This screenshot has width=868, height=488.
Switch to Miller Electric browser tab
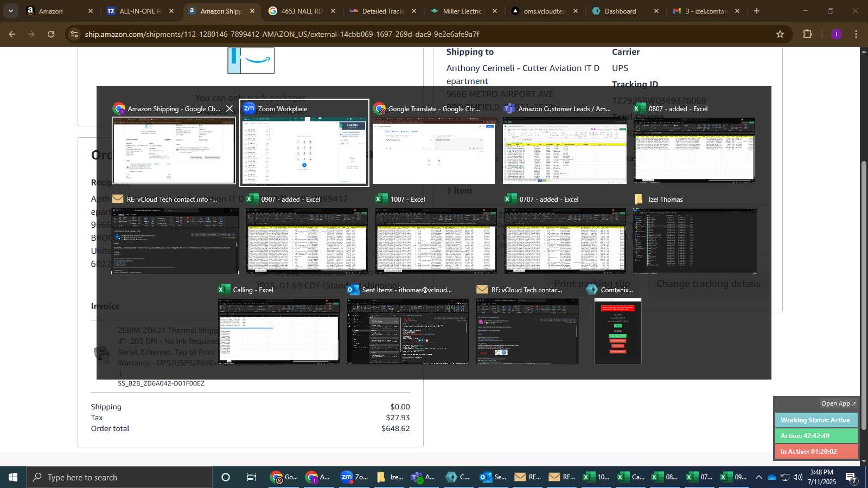(464, 11)
